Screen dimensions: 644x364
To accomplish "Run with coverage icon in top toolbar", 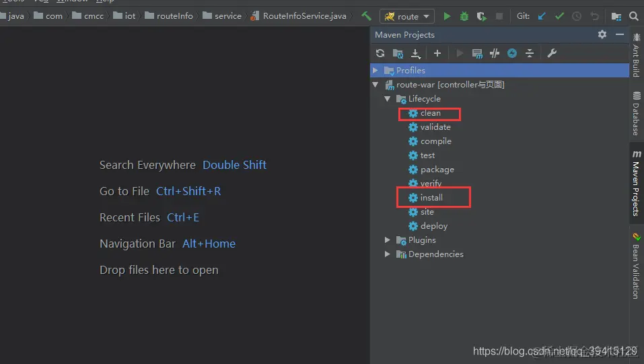I will click(481, 16).
